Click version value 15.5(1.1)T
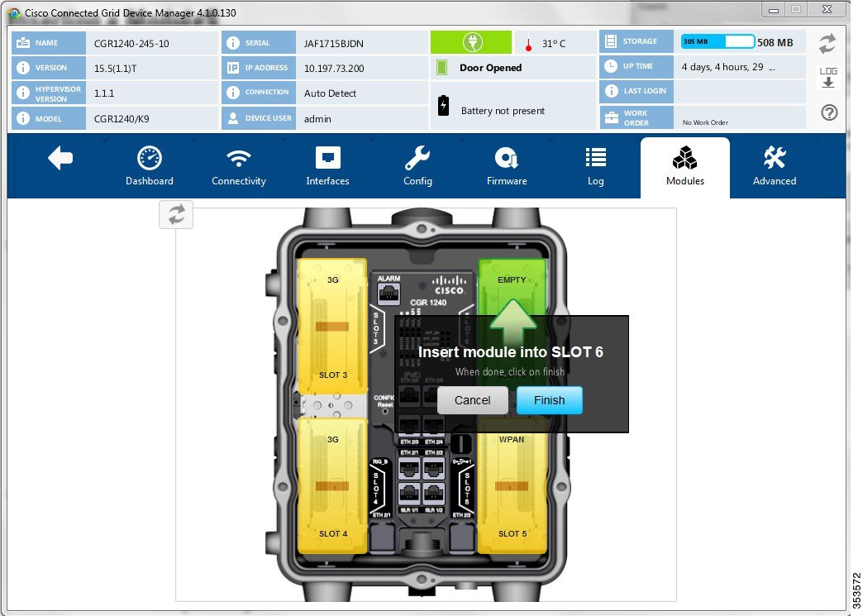Image resolution: width=863 pixels, height=616 pixels. (x=115, y=69)
